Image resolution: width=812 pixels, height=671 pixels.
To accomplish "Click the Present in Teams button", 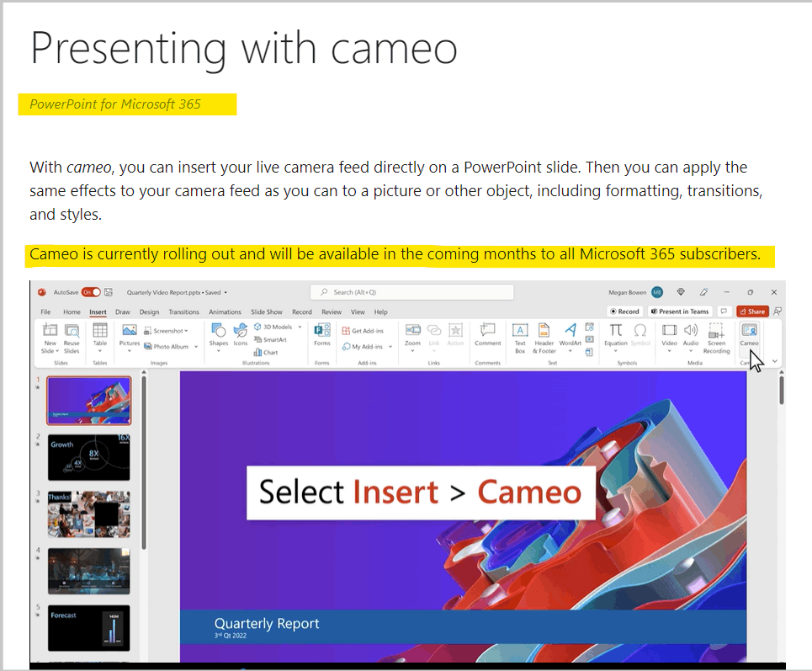I will point(680,311).
